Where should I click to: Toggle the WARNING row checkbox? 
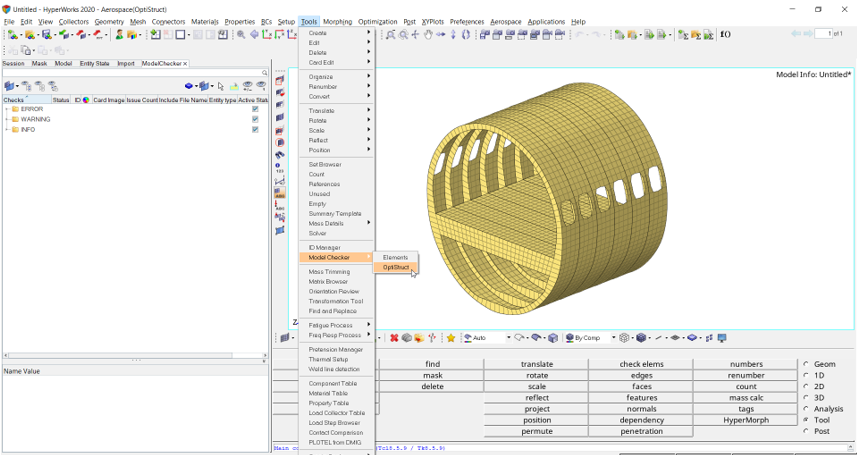tap(256, 119)
